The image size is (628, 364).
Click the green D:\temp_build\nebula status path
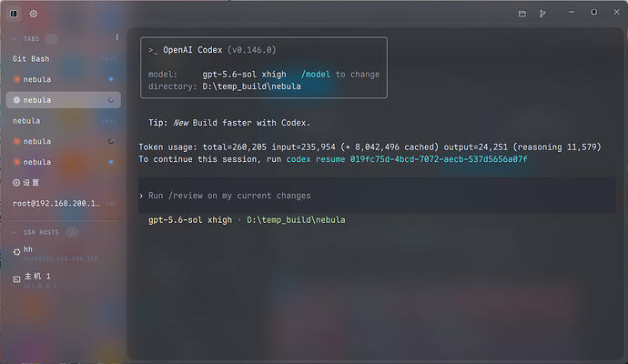click(296, 220)
